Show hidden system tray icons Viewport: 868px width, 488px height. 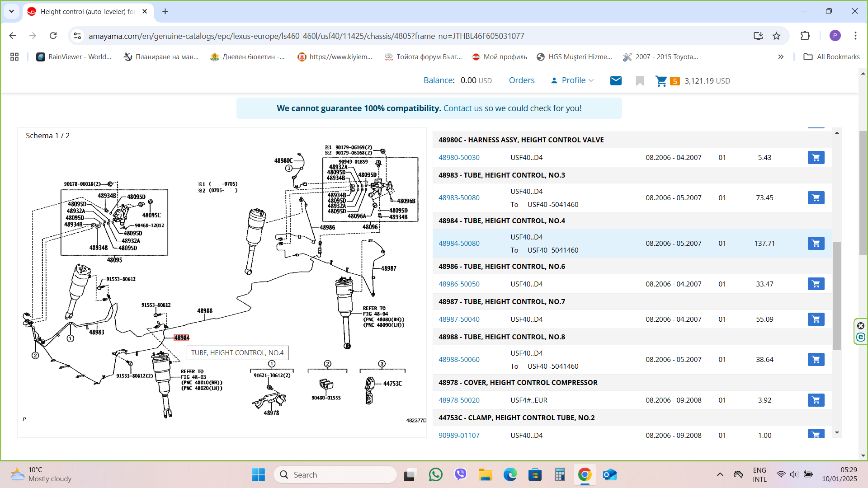[x=720, y=474]
